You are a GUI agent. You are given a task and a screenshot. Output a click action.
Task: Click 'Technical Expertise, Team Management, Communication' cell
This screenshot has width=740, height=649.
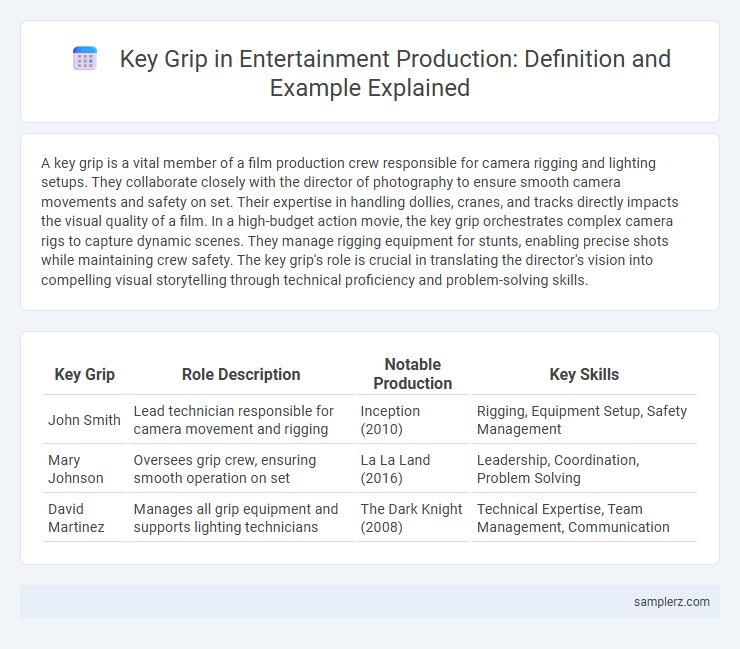coord(584,518)
